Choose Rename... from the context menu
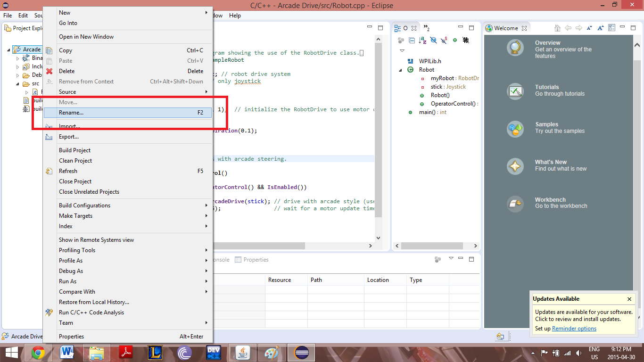The width and height of the screenshot is (644, 362). (x=127, y=113)
